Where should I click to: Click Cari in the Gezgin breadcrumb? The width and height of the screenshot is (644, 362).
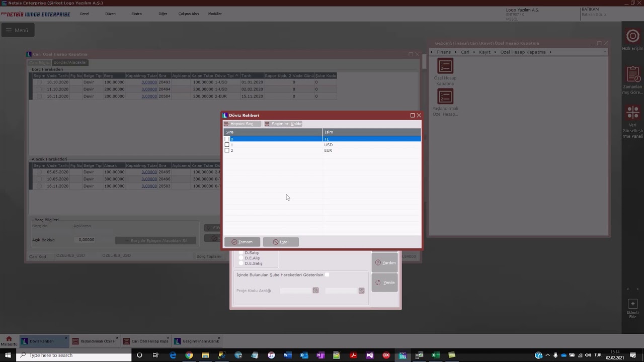pyautogui.click(x=465, y=52)
